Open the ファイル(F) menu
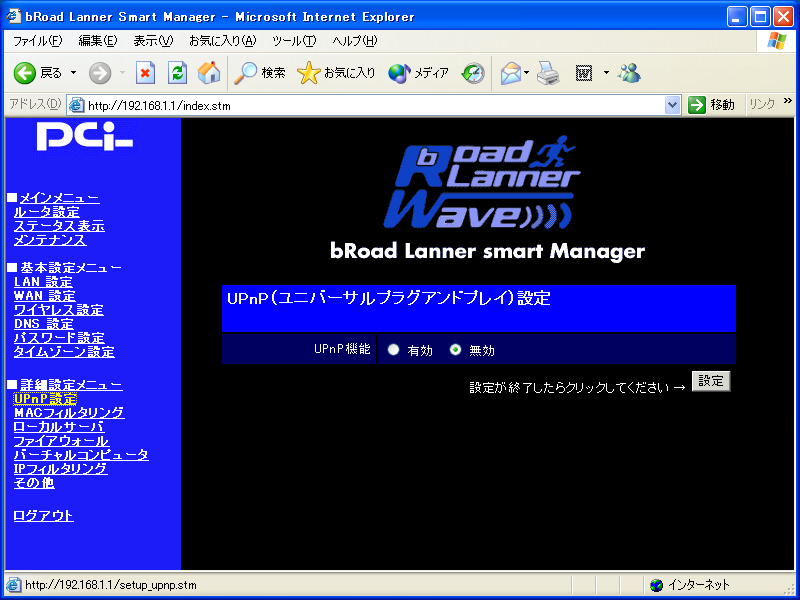 click(37, 41)
